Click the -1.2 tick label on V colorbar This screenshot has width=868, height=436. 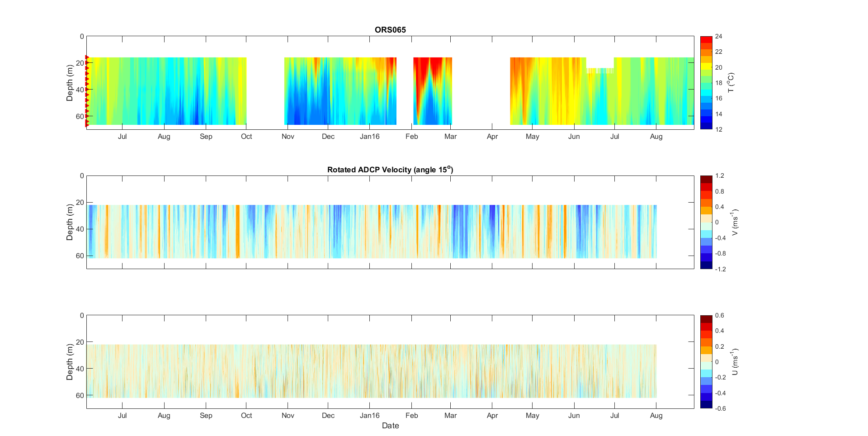tap(720, 269)
